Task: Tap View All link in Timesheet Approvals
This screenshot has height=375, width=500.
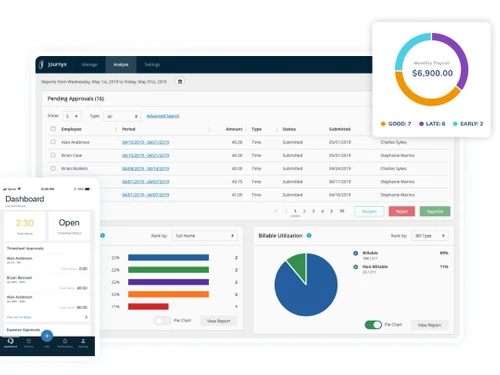Action: (19, 317)
